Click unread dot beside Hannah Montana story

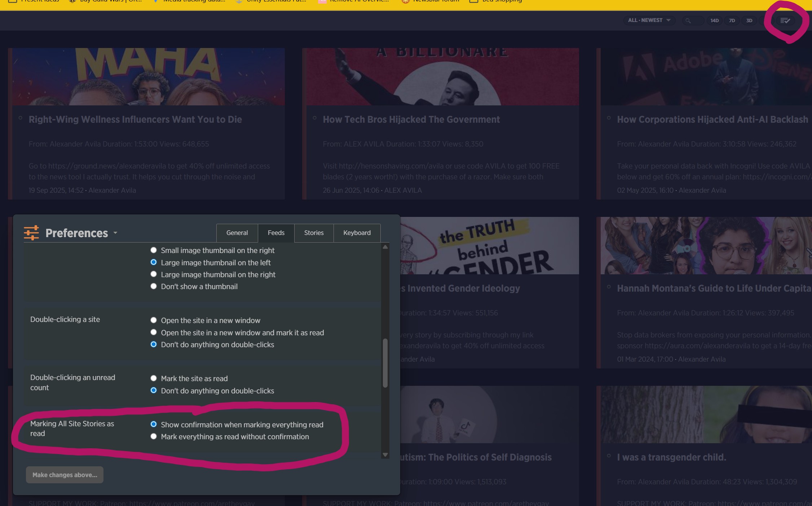click(609, 287)
